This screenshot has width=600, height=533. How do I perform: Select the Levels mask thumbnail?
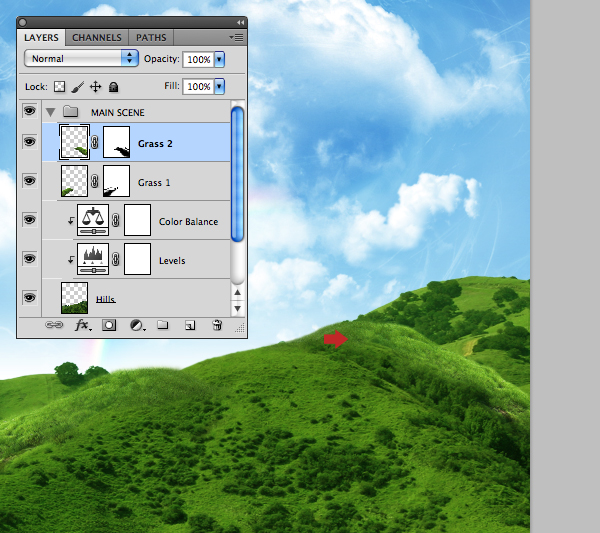pyautogui.click(x=137, y=259)
